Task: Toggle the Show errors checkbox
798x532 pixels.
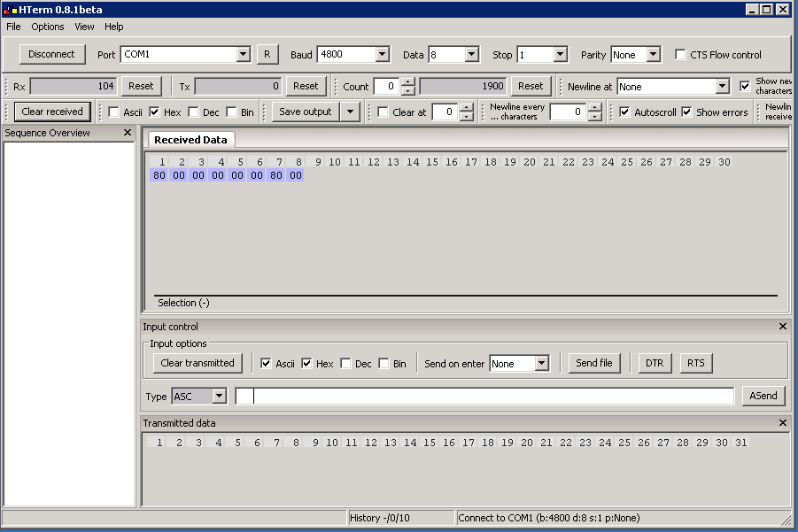Action: coord(686,112)
